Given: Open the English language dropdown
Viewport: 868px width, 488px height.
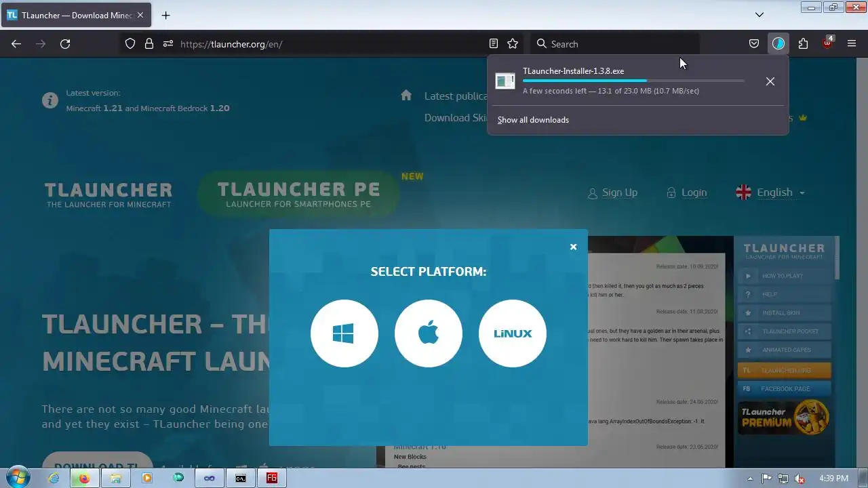Looking at the screenshot, I should 770,192.
